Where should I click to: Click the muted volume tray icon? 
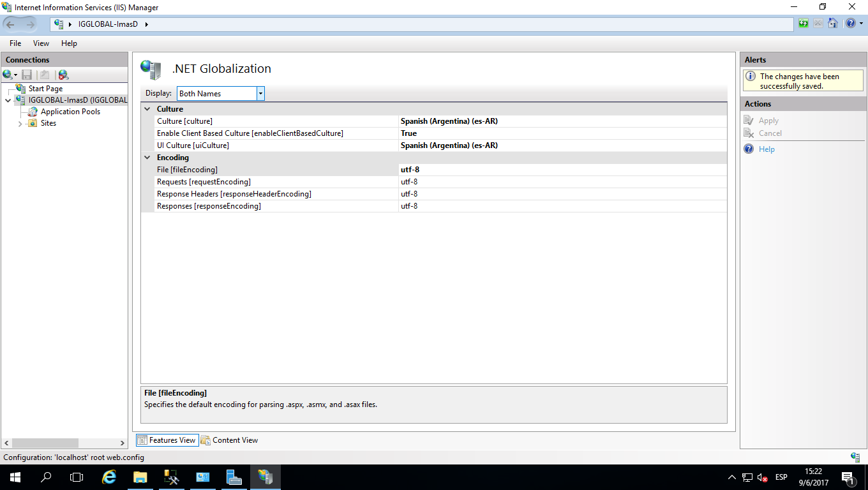coord(762,477)
